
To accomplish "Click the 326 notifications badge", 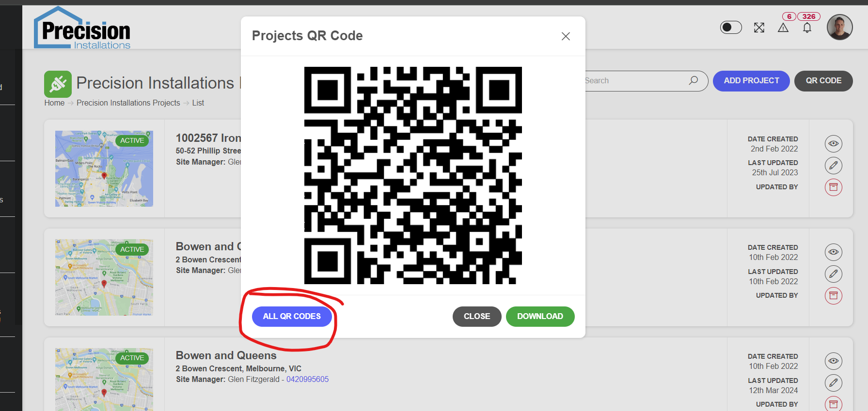I will pos(809,16).
